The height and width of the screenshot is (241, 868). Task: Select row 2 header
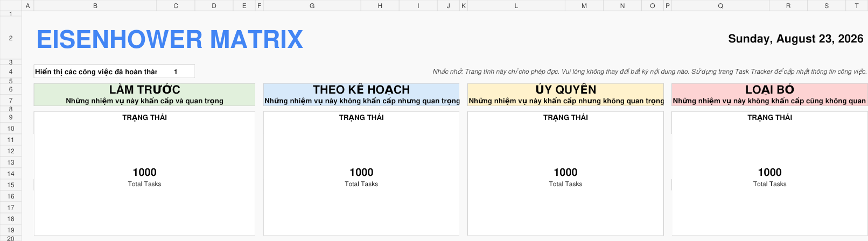tap(11, 38)
